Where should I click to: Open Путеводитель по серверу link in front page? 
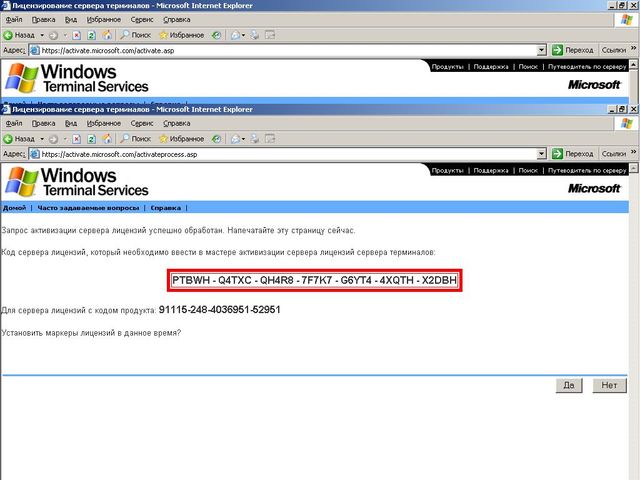(587, 170)
